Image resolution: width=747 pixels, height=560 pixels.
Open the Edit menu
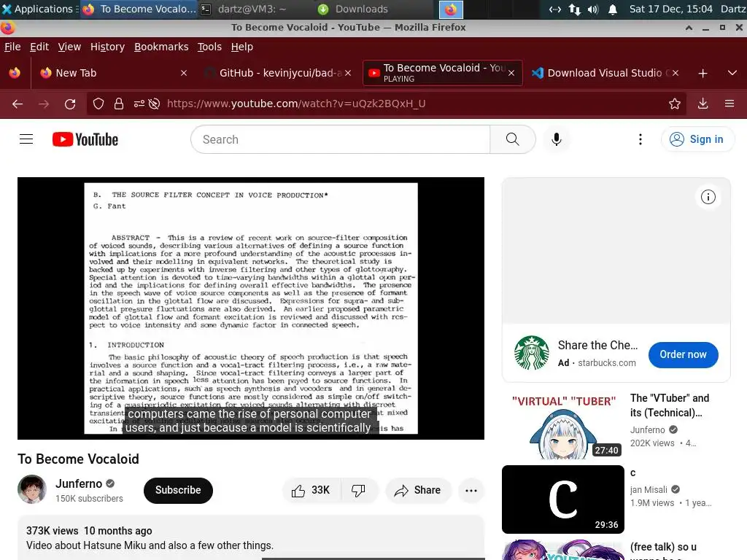[x=39, y=47]
